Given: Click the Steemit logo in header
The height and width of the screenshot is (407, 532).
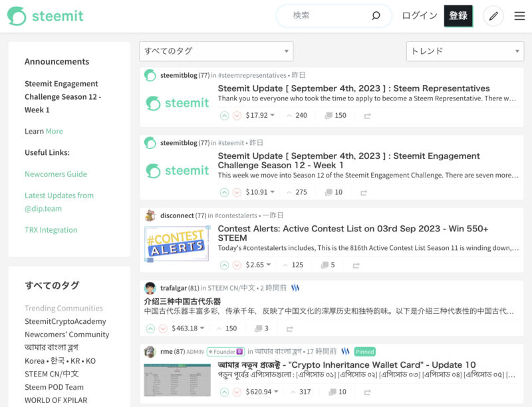Looking at the screenshot, I should 45,16.
